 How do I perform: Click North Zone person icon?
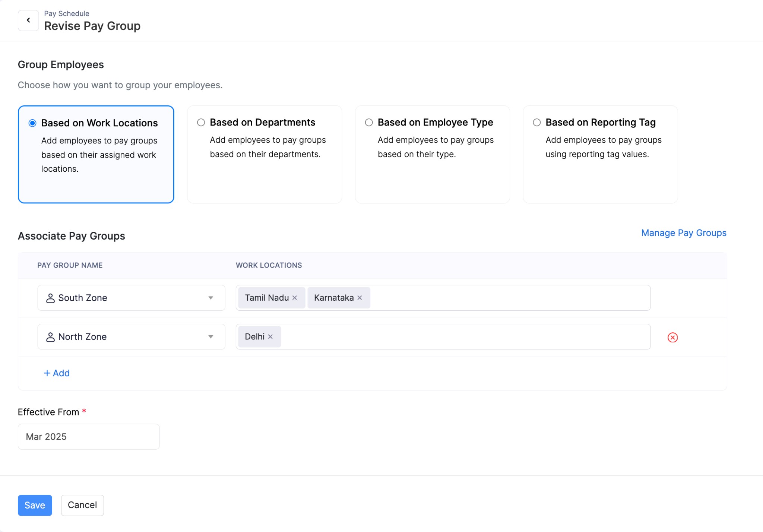coord(50,337)
